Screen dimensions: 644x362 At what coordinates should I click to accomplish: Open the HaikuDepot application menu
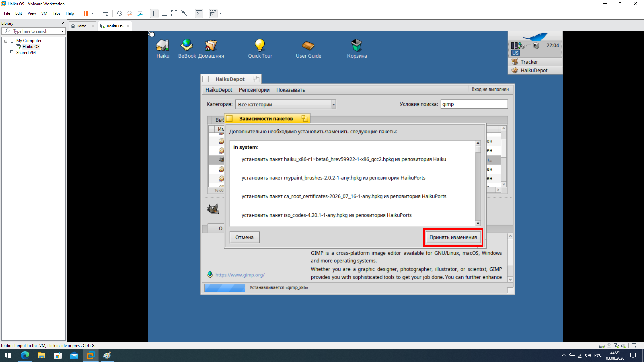click(x=219, y=90)
